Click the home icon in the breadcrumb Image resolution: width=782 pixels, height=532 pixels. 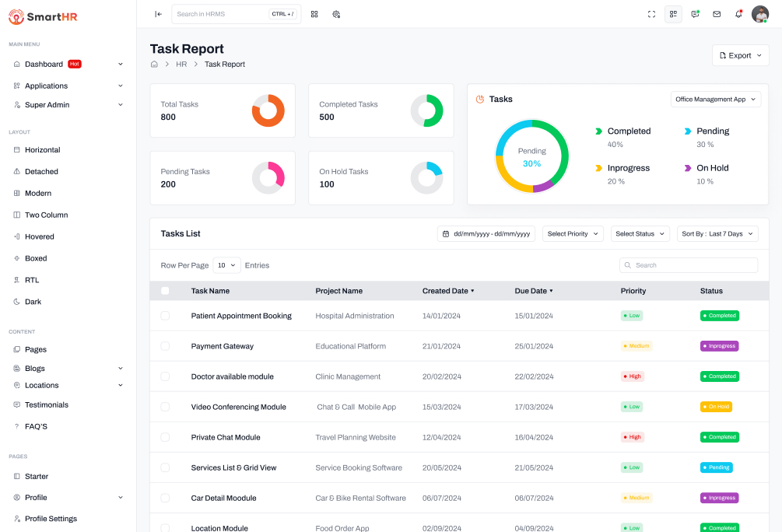(x=154, y=64)
